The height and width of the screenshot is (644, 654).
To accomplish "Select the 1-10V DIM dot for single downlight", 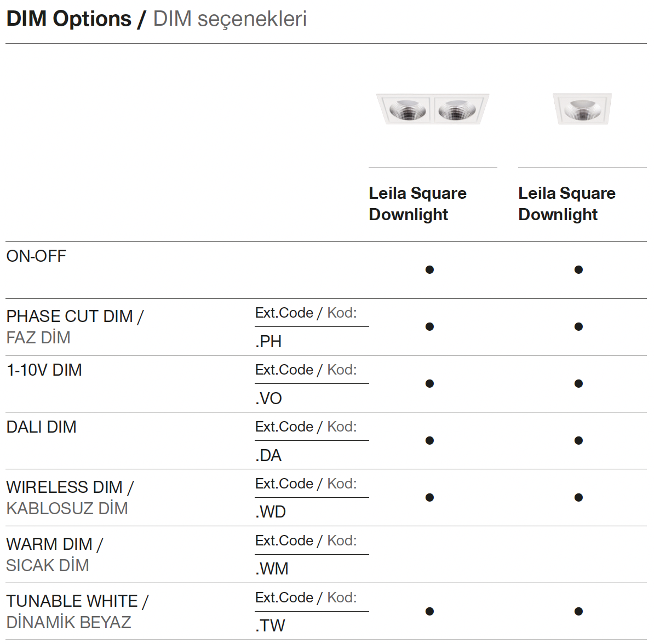I will (578, 383).
